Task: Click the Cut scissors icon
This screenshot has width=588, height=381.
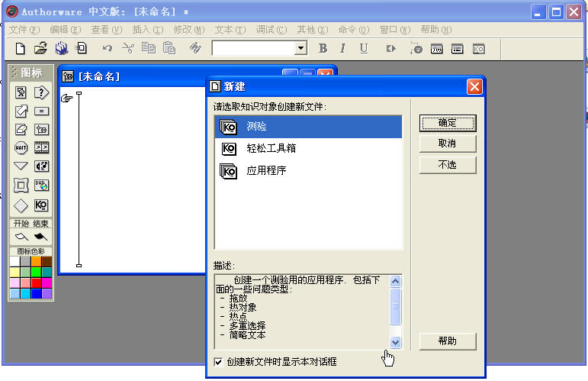Action: (x=128, y=48)
